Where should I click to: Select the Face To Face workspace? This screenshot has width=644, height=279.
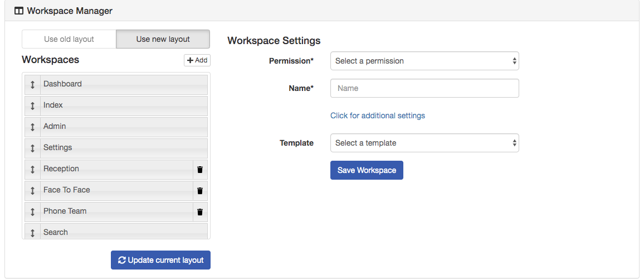116,191
